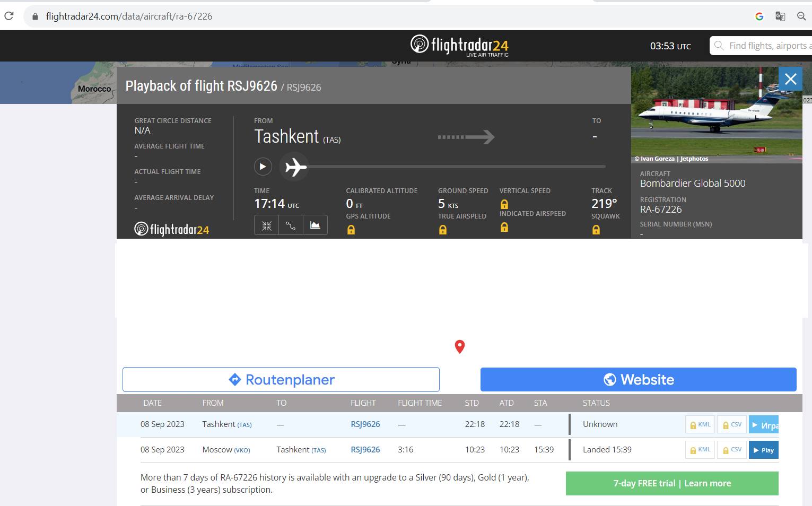Image resolution: width=812 pixels, height=506 pixels.
Task: Play the Moscow to Tashkent flight
Action: click(x=763, y=450)
